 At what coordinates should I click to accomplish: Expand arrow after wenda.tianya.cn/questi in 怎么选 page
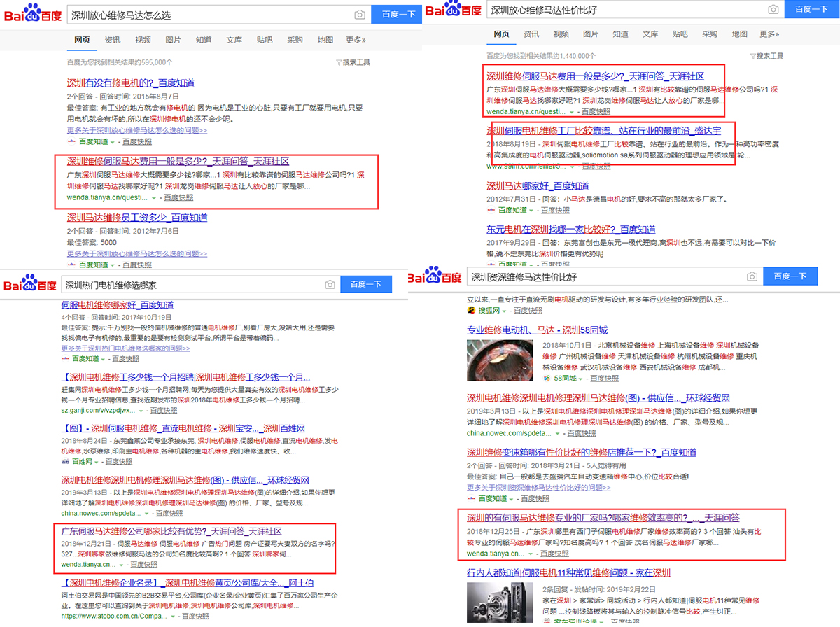pyautogui.click(x=154, y=198)
